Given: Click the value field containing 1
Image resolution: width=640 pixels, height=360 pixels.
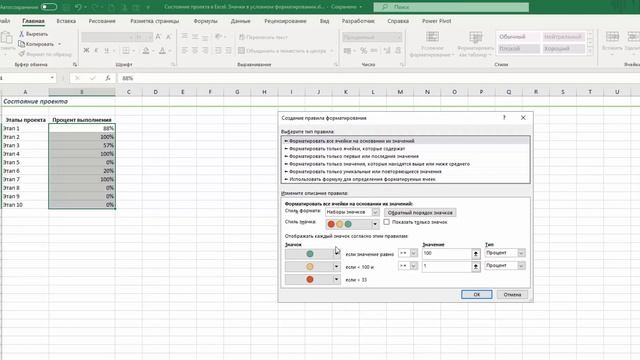Looking at the screenshot, I should click(x=447, y=267).
